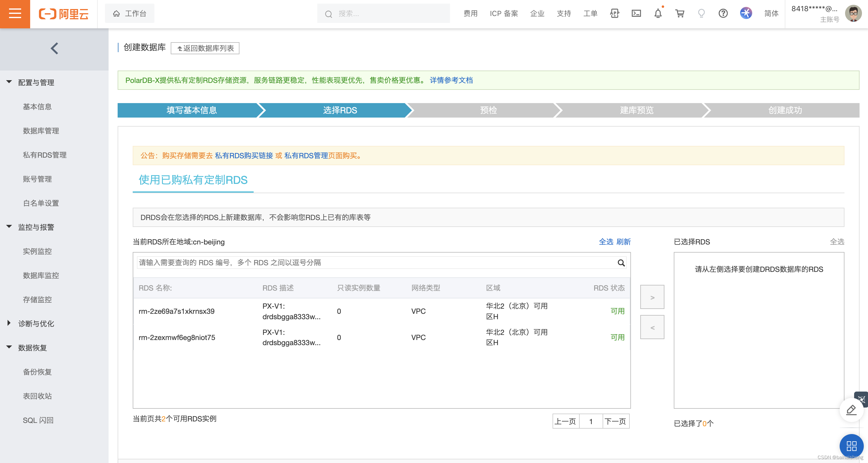Screen dimensions: 868x463
Task: Click the top header search field
Action: (x=383, y=14)
